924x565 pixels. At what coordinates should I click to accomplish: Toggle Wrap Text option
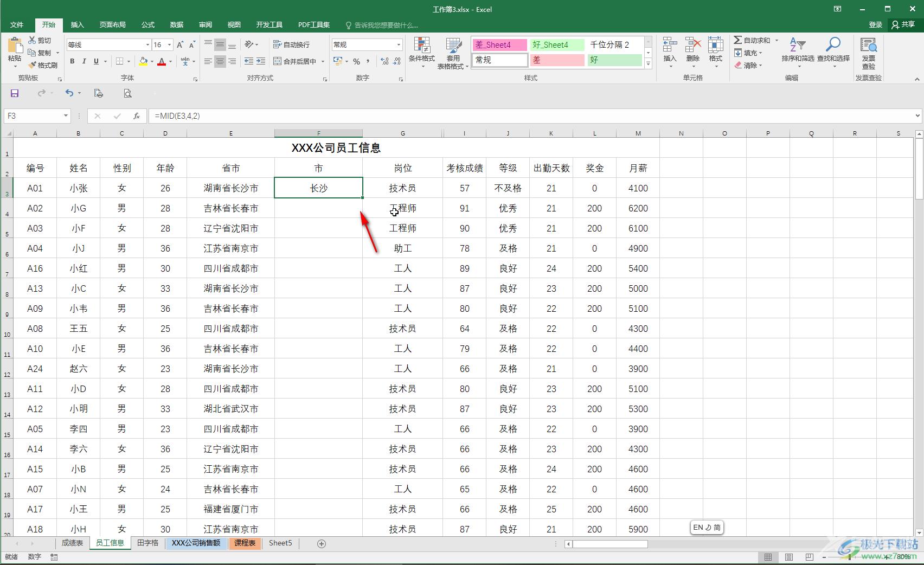point(292,44)
